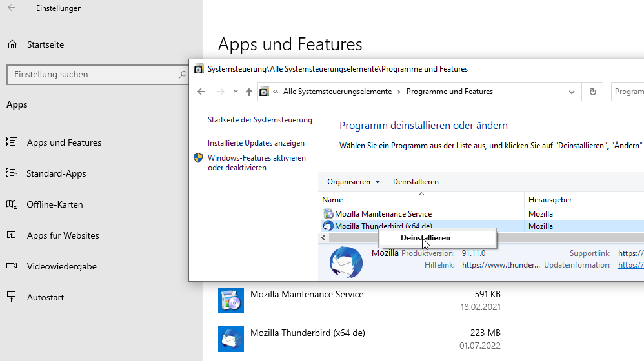Click Mozilla Maintenance Service icon in settings list
The width and height of the screenshot is (644, 361).
[231, 300]
